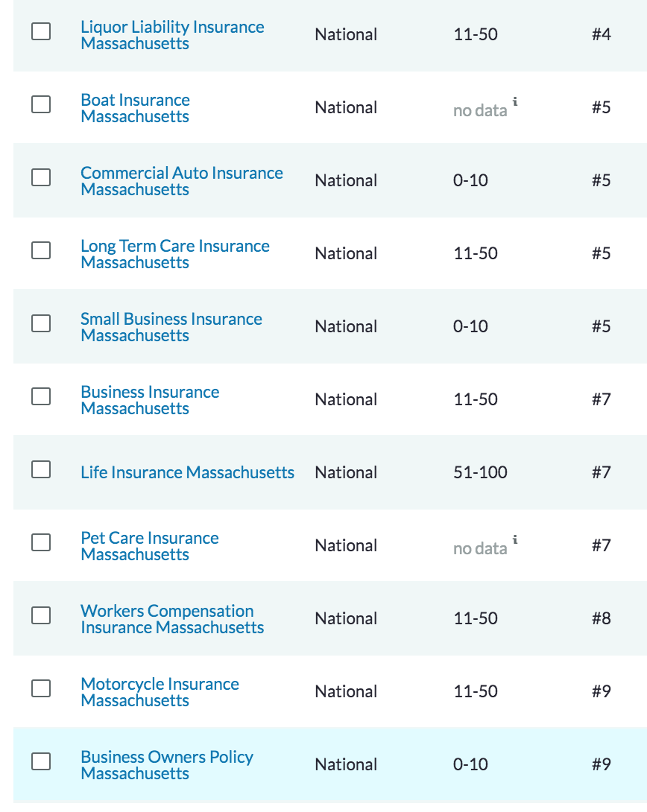Select checkbox for Workers Compensation Insurance row
The width and height of the screenshot is (647, 812).
click(x=41, y=615)
